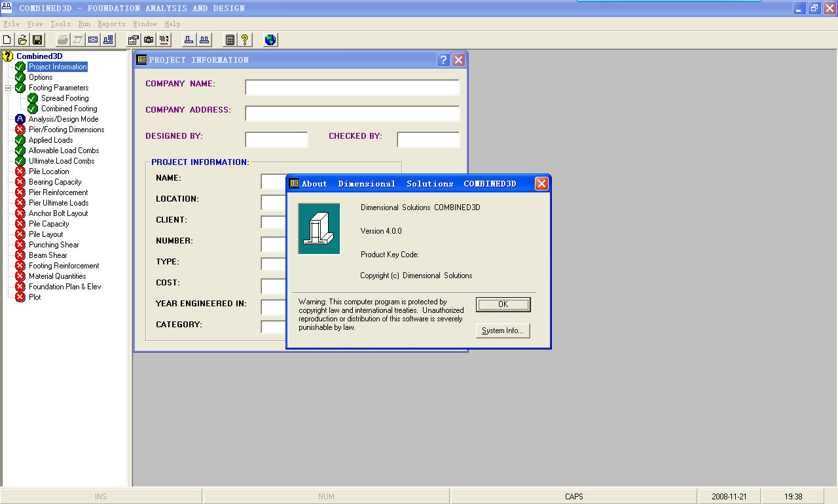Click the greyed-out printer toolbar icon

click(x=62, y=40)
